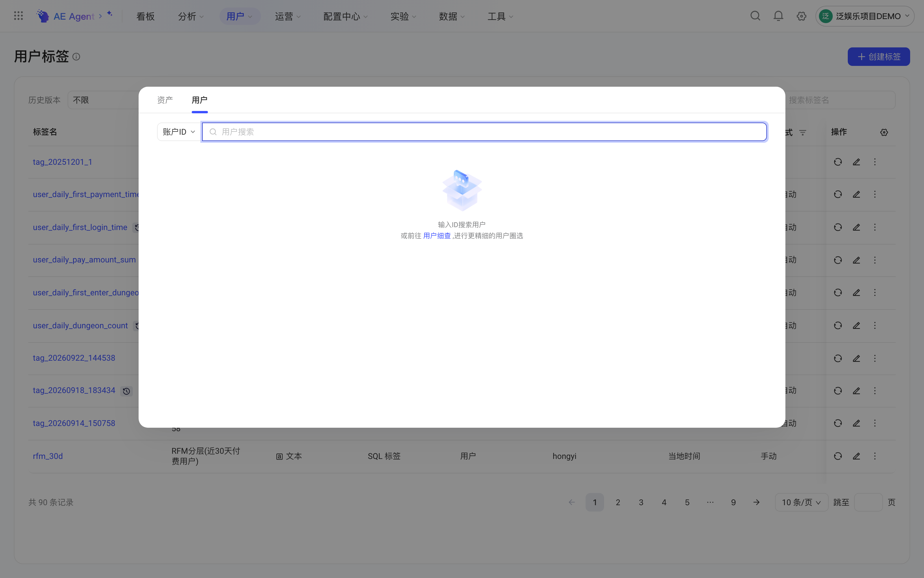Open the 10 条/页 page size dropdown
Viewport: 924px width, 578px height.
point(802,502)
